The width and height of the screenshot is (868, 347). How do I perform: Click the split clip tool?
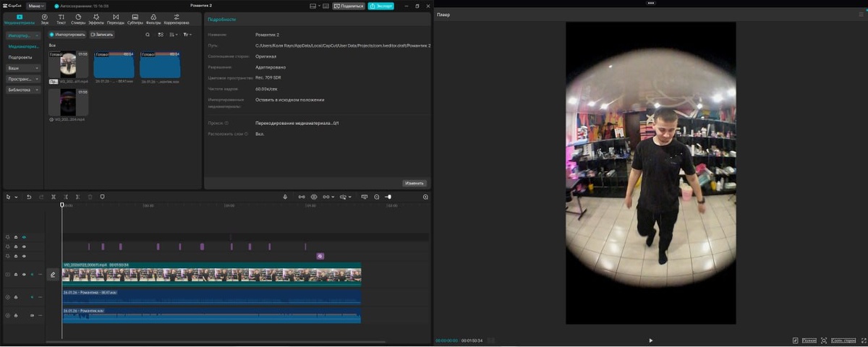54,197
